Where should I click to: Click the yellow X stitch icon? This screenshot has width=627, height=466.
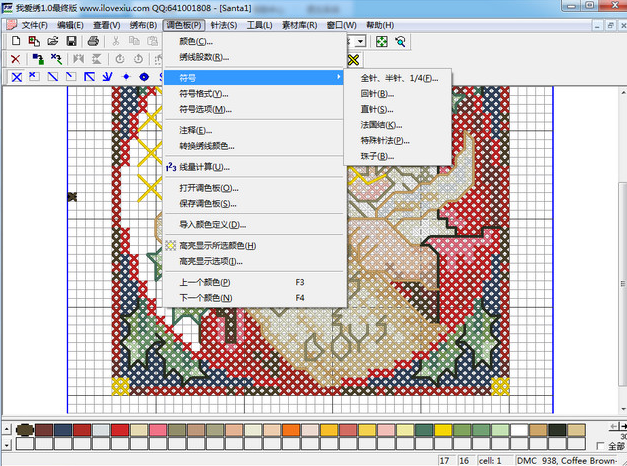coord(353,60)
